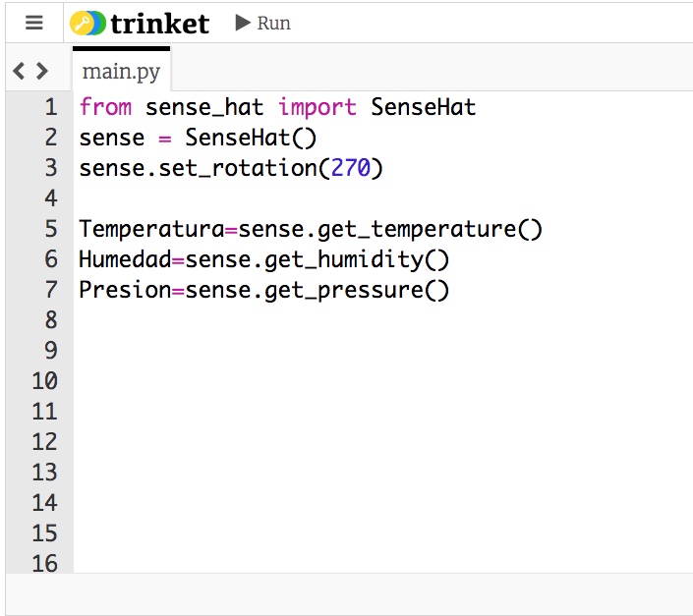
Task: Run the program with the play icon
Action: click(244, 23)
